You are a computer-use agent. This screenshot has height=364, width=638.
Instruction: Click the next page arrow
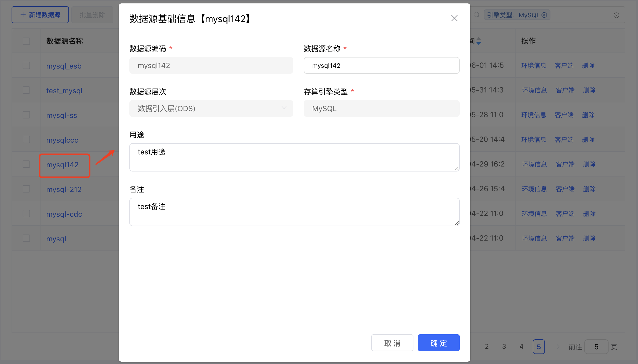(x=558, y=347)
